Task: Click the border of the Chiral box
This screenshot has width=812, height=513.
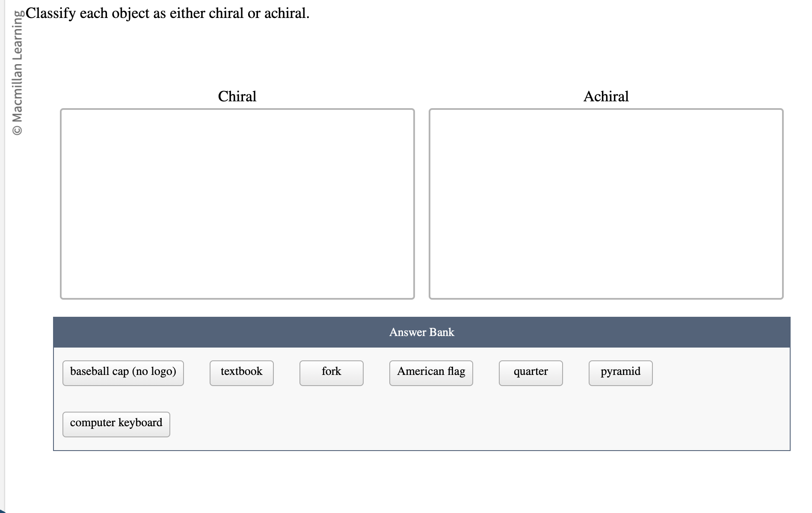Action: pos(237,109)
